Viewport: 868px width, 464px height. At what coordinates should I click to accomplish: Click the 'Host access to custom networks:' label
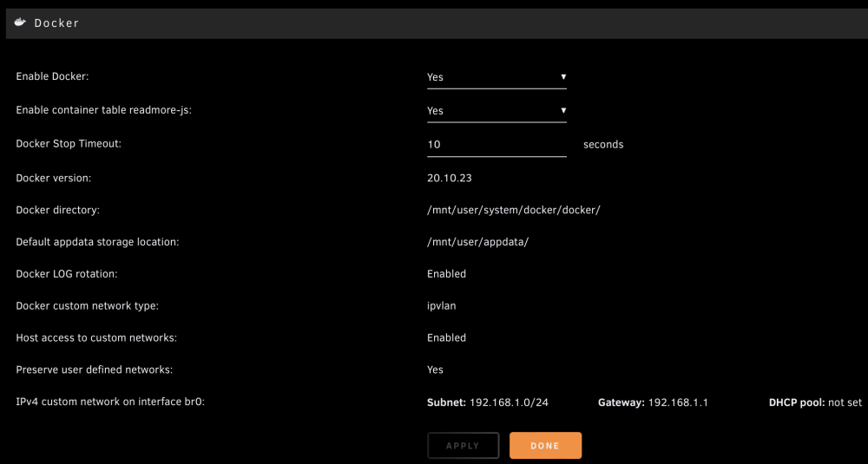coord(96,337)
